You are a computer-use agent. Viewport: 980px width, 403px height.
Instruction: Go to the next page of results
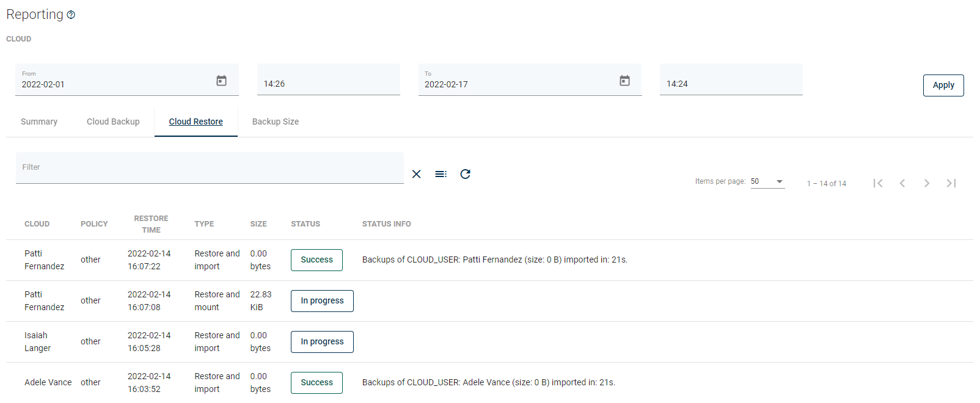pos(927,183)
